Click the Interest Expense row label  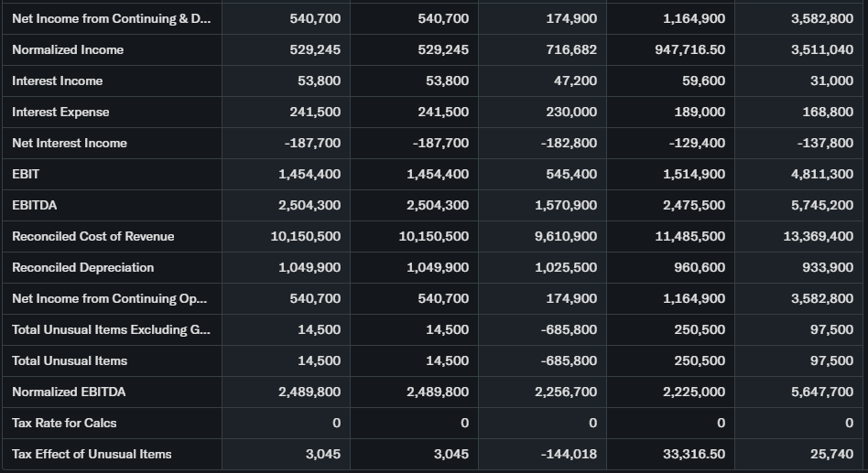(60, 112)
